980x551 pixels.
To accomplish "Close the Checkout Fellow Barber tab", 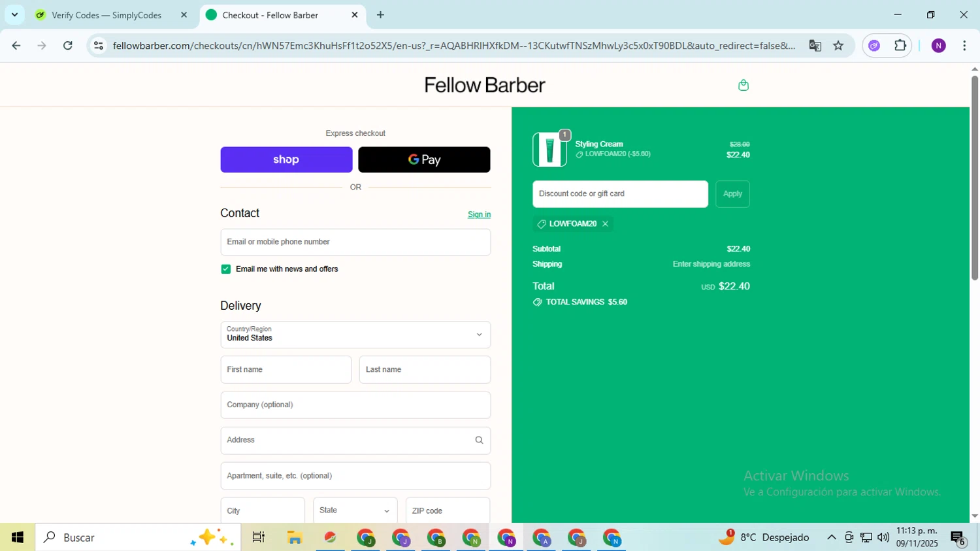I will coord(355,15).
